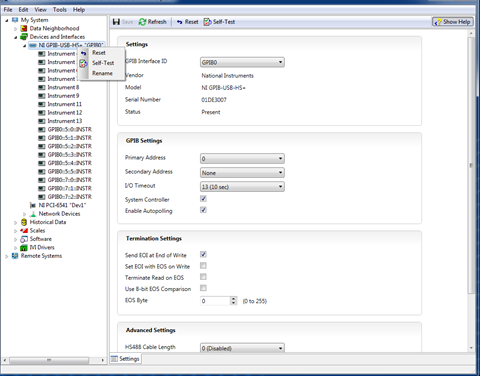Click the NI PCI-6541 Dev1 icon

[x=33, y=205]
